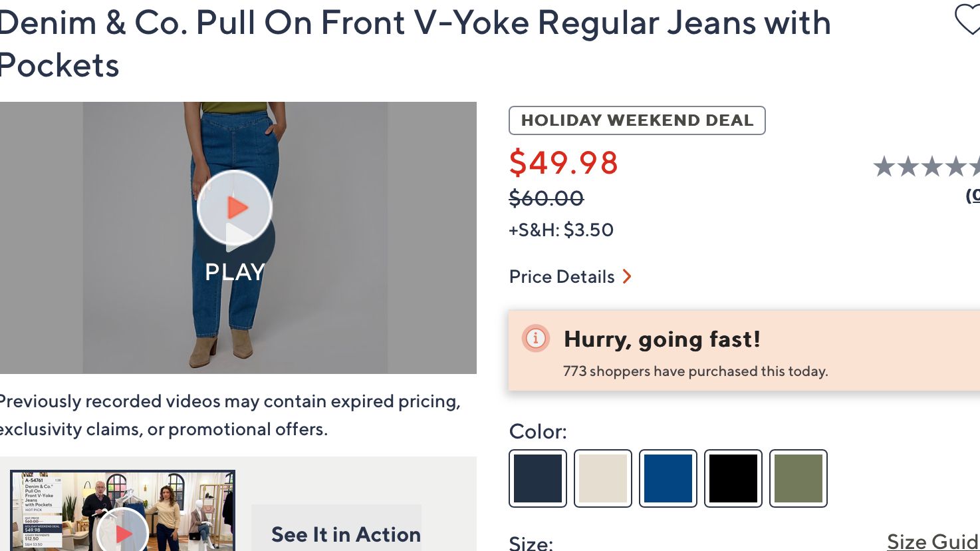
Task: Select the dark navy color swatch
Action: (x=538, y=478)
